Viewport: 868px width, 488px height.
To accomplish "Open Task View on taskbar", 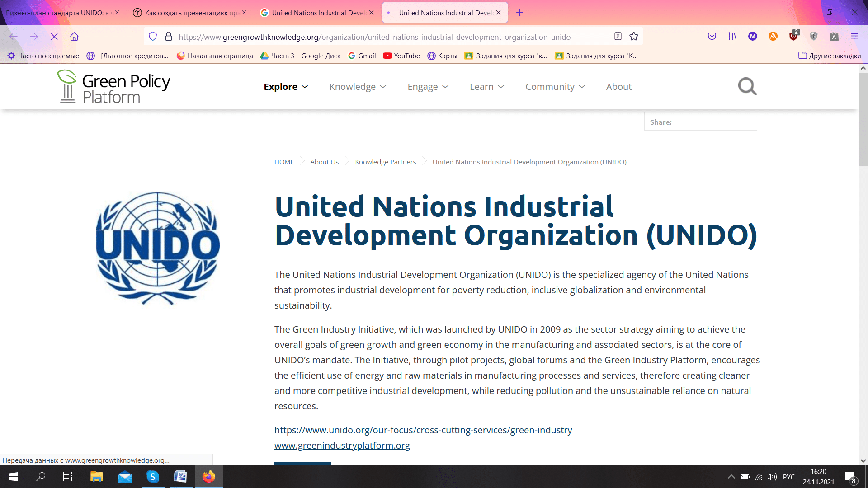I will (x=68, y=477).
